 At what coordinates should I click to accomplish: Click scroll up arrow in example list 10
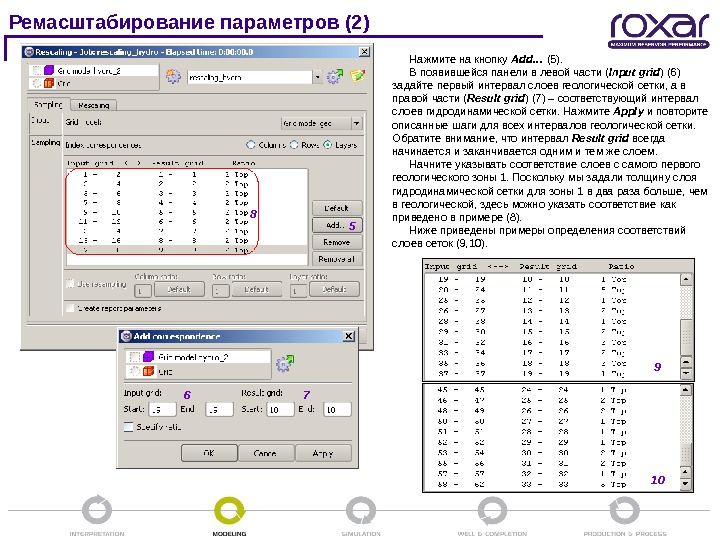[685, 390]
